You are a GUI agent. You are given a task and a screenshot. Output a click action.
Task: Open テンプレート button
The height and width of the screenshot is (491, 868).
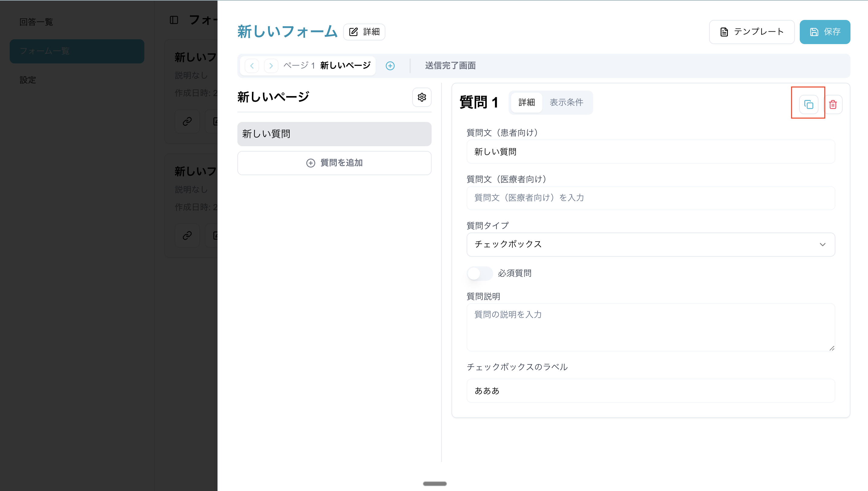pos(752,32)
